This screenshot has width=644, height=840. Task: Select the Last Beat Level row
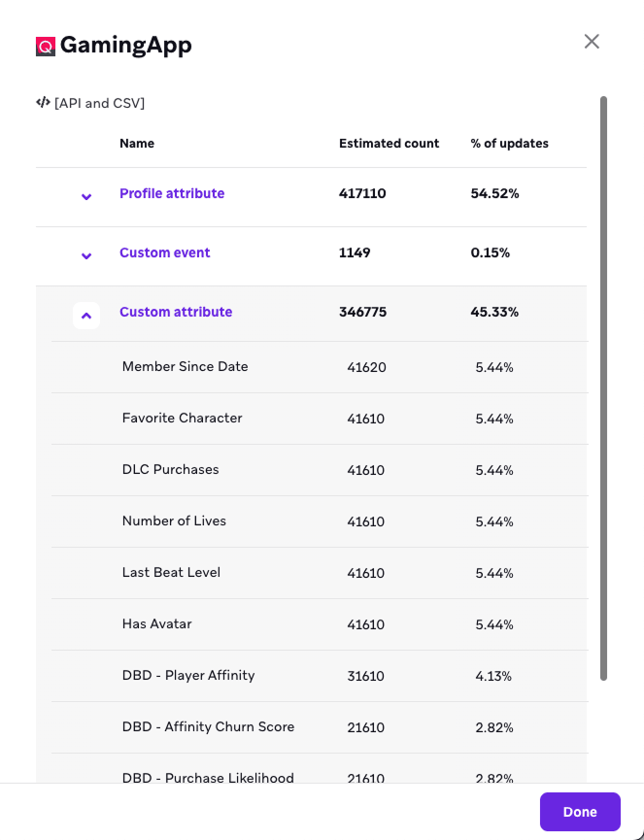point(320,573)
